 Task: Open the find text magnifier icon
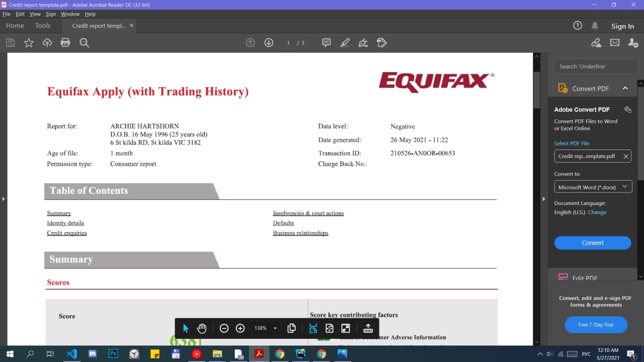point(84,43)
